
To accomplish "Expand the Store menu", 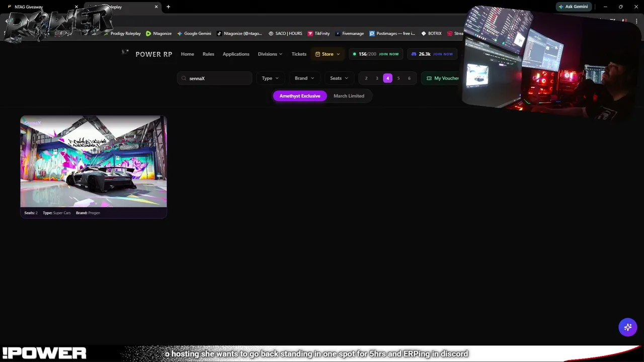I will click(x=328, y=54).
